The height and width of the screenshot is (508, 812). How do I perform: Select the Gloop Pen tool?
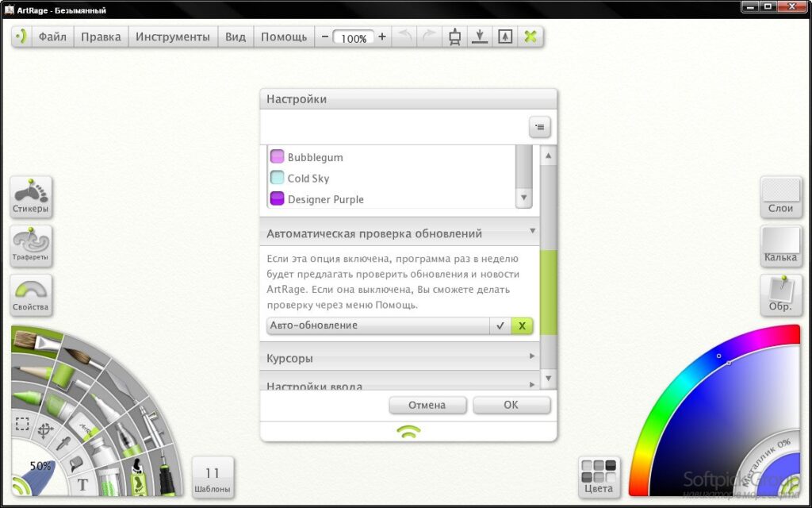[x=127, y=438]
